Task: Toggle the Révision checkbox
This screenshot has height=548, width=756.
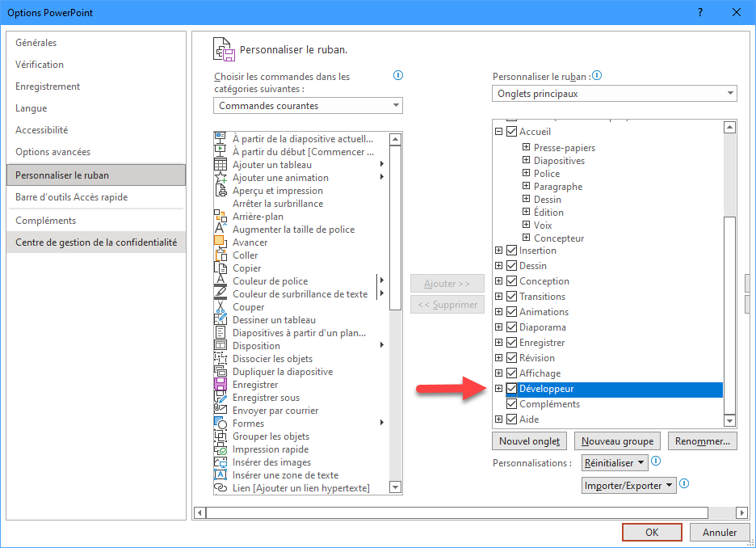Action: 511,358
